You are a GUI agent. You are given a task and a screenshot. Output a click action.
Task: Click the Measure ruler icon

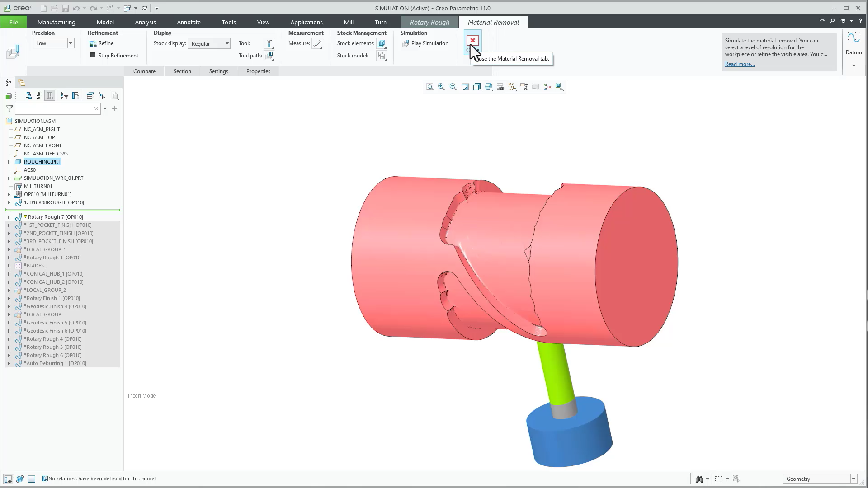[x=317, y=43]
